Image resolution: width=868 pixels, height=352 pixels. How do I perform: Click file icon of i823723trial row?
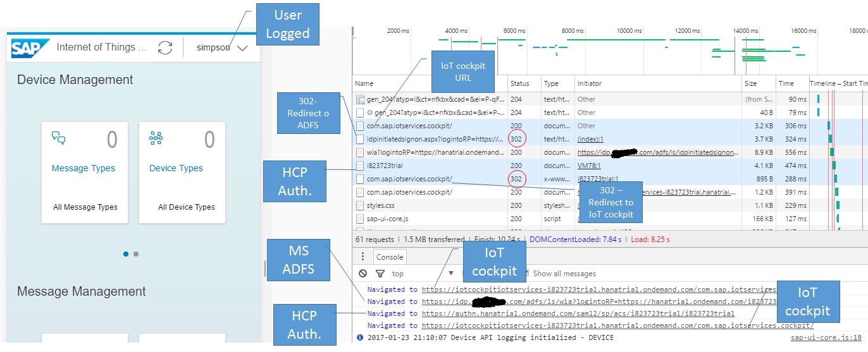[x=360, y=166]
